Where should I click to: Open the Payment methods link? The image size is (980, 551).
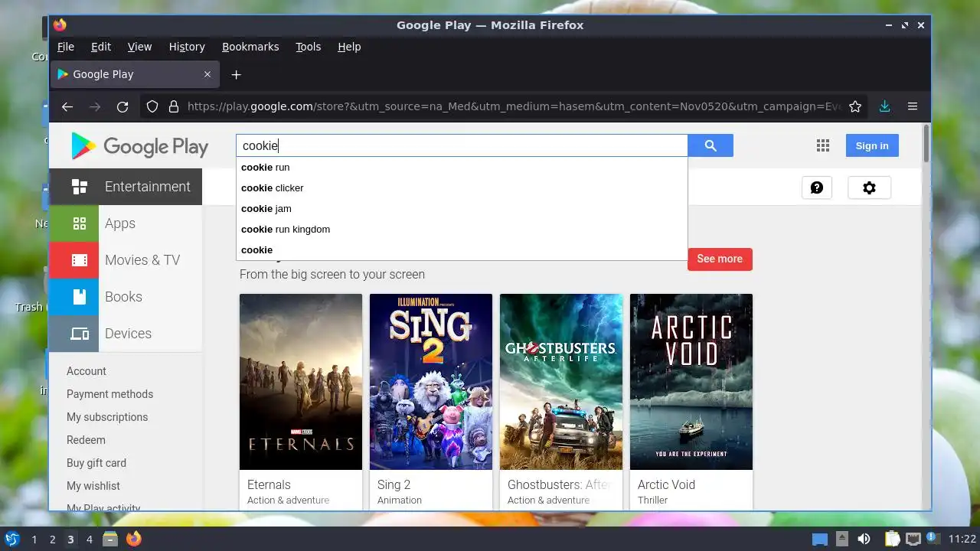[x=109, y=394]
